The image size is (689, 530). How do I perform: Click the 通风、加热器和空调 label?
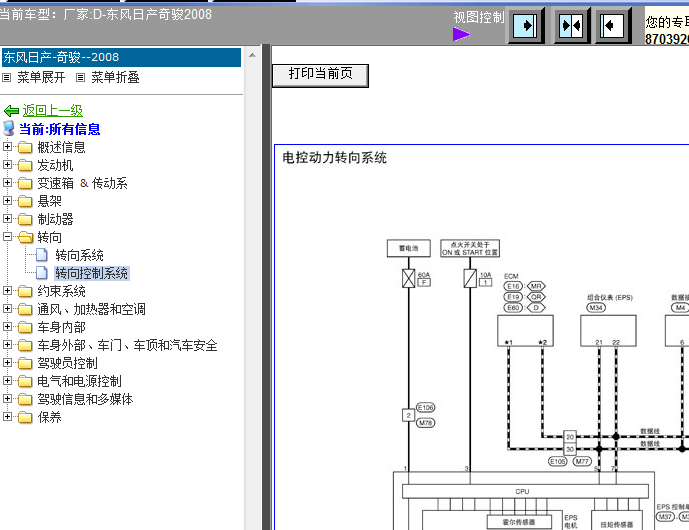click(x=91, y=309)
